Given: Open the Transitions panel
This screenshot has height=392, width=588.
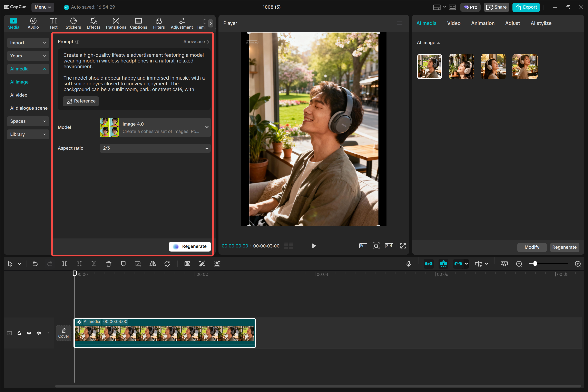Looking at the screenshot, I should coord(116,23).
